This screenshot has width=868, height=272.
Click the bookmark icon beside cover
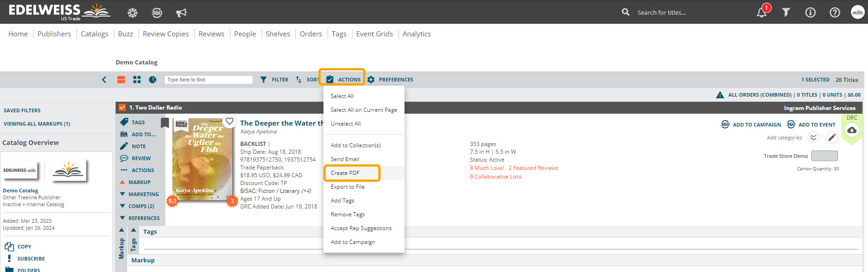click(x=164, y=122)
